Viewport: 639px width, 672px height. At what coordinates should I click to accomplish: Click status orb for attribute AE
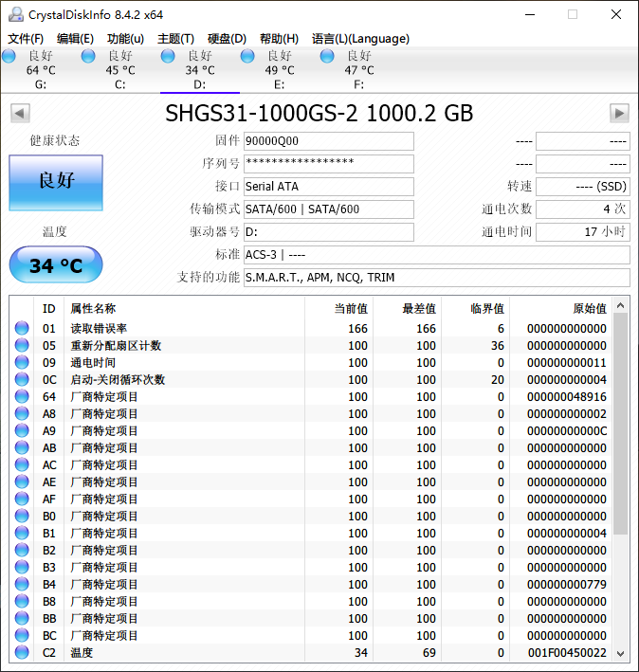point(22,481)
